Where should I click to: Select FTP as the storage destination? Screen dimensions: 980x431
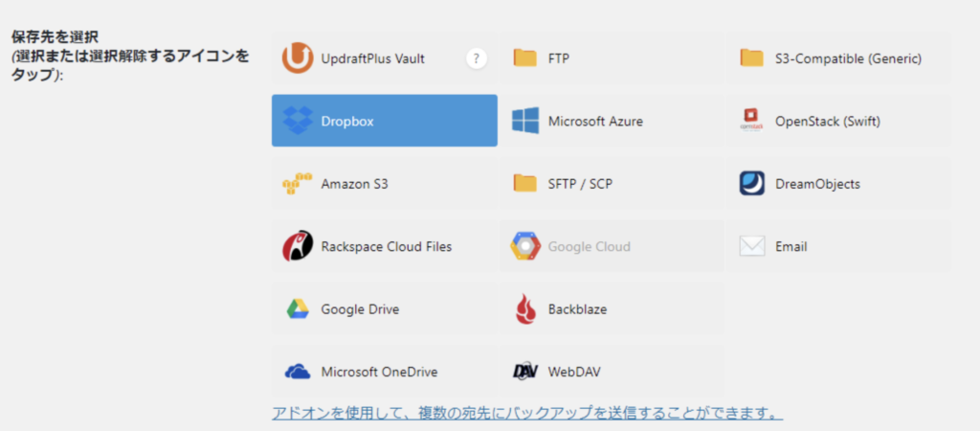612,58
